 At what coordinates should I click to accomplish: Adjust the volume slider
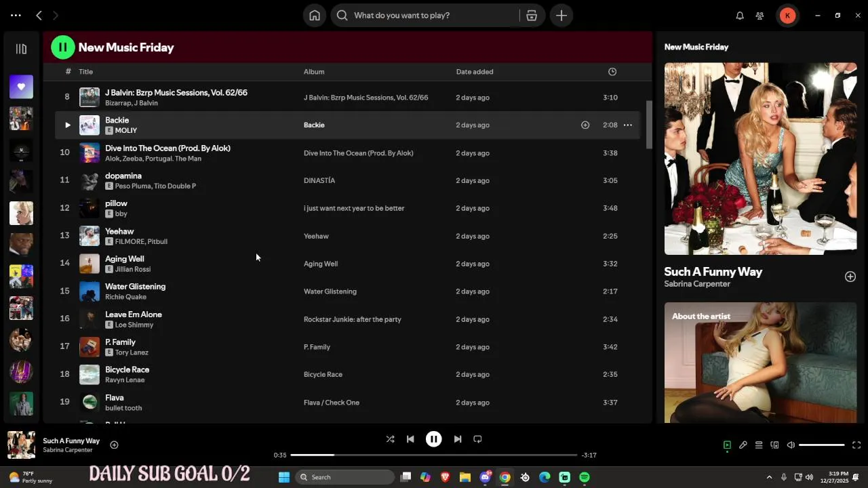point(822,445)
